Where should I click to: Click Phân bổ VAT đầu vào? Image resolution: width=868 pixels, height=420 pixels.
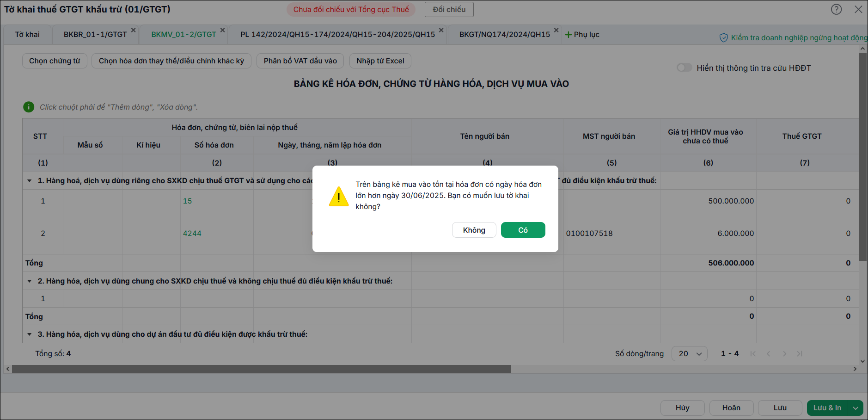click(300, 61)
